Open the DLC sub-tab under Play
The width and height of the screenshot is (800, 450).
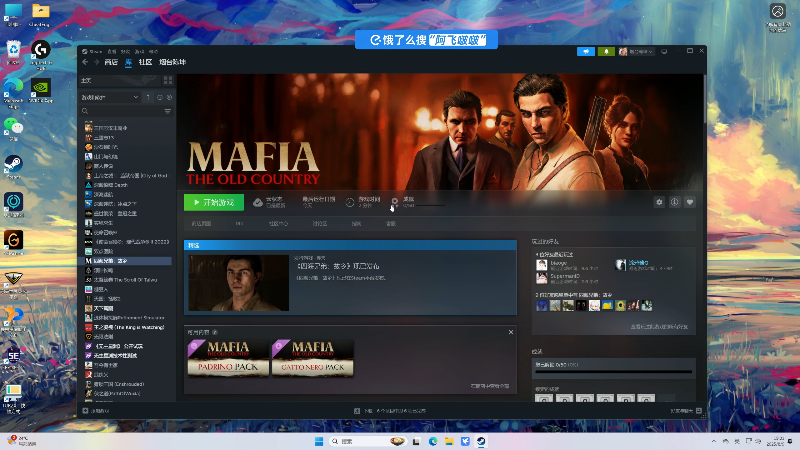click(x=240, y=223)
